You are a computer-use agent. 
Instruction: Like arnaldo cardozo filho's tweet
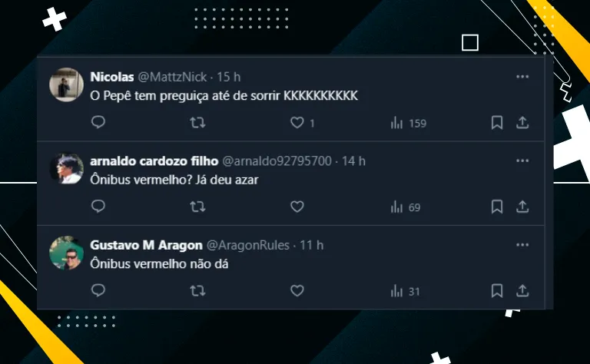point(297,207)
